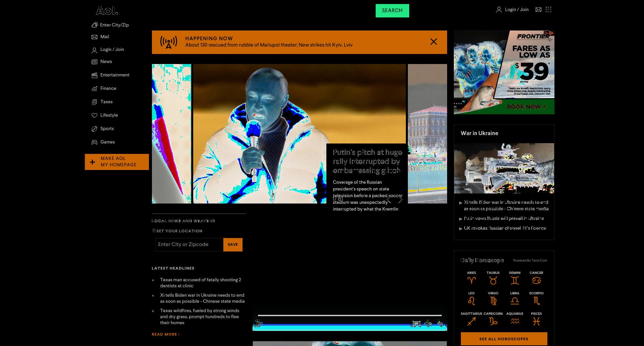
Task: Go to previous carousel slide arrow
Action: (389, 199)
